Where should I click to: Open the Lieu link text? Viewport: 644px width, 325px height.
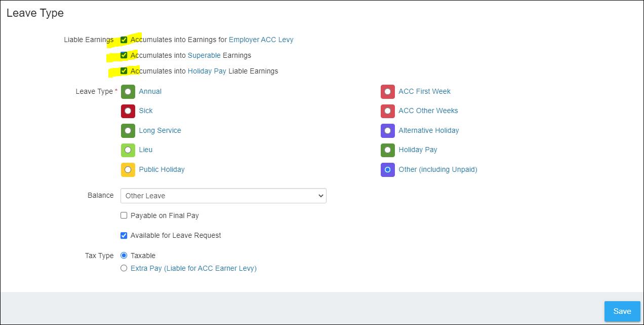(x=146, y=150)
